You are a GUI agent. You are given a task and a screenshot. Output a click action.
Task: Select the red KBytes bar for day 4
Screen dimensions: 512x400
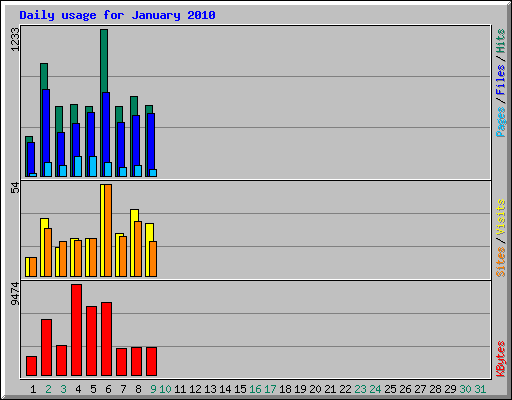(76, 330)
